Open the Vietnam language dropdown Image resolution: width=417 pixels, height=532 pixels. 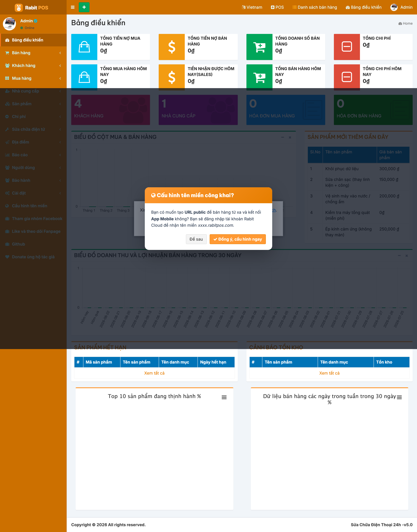tap(252, 7)
